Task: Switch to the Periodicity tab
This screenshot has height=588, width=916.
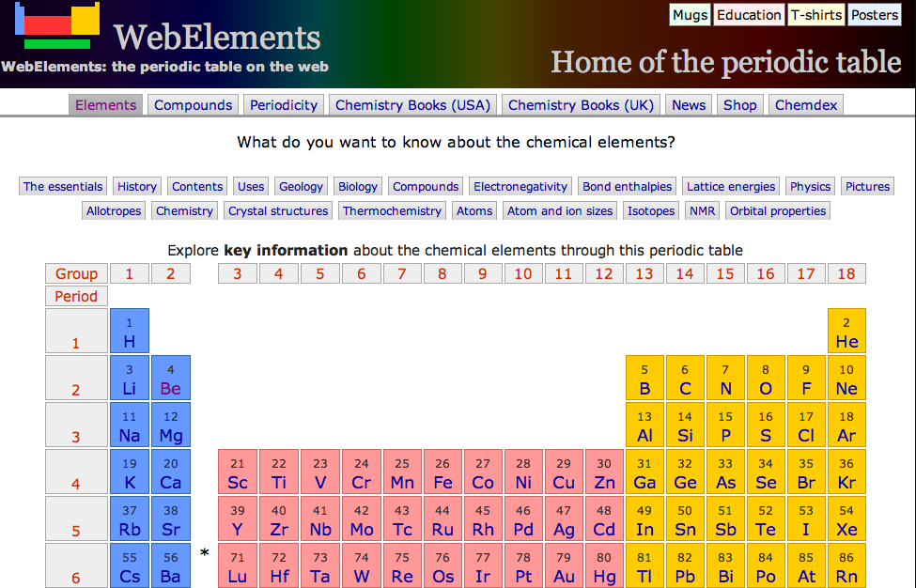Action: point(283,104)
